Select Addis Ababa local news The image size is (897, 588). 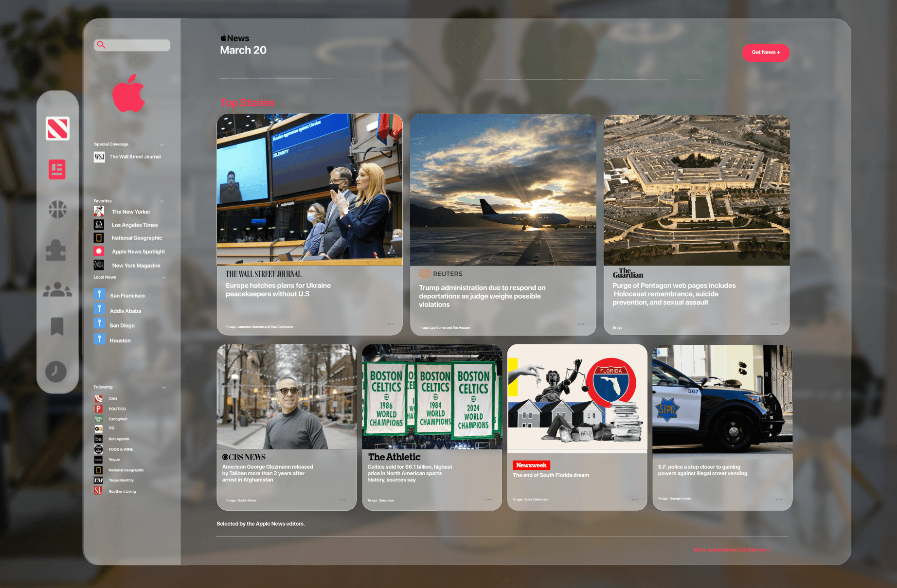tap(126, 311)
